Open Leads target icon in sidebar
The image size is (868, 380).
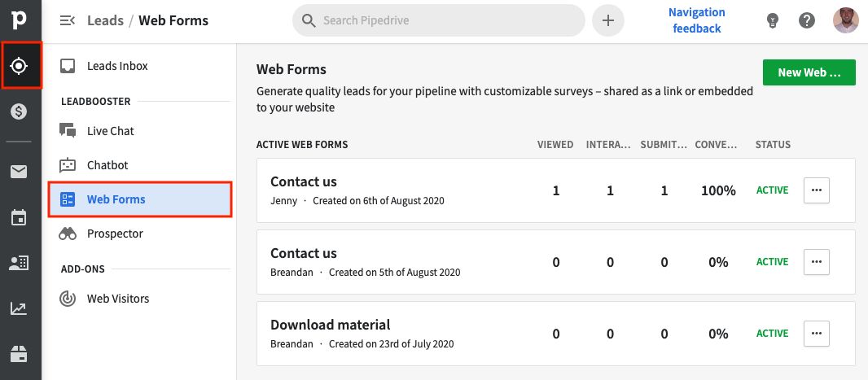click(x=20, y=66)
